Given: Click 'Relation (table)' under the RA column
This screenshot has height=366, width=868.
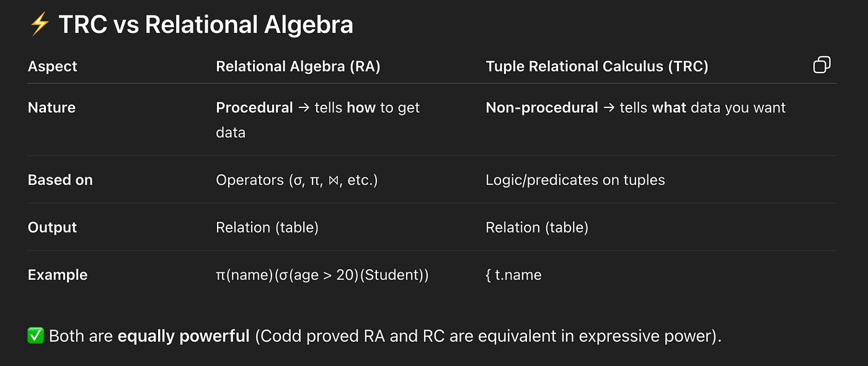Looking at the screenshot, I should (267, 228).
